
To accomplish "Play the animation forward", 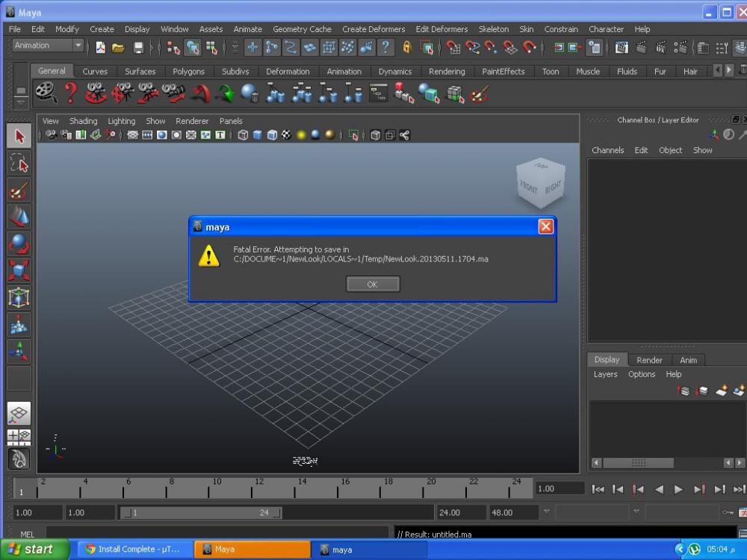I will (678, 489).
